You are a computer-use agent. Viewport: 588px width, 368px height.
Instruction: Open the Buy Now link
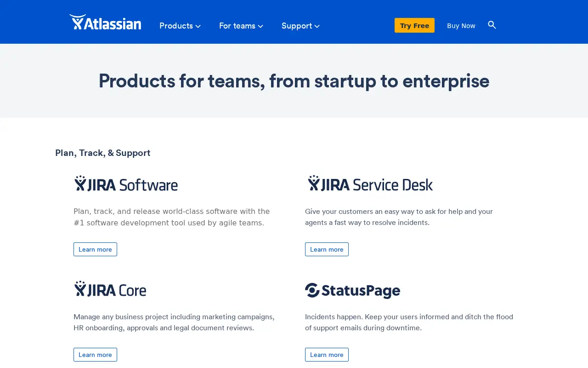point(461,26)
